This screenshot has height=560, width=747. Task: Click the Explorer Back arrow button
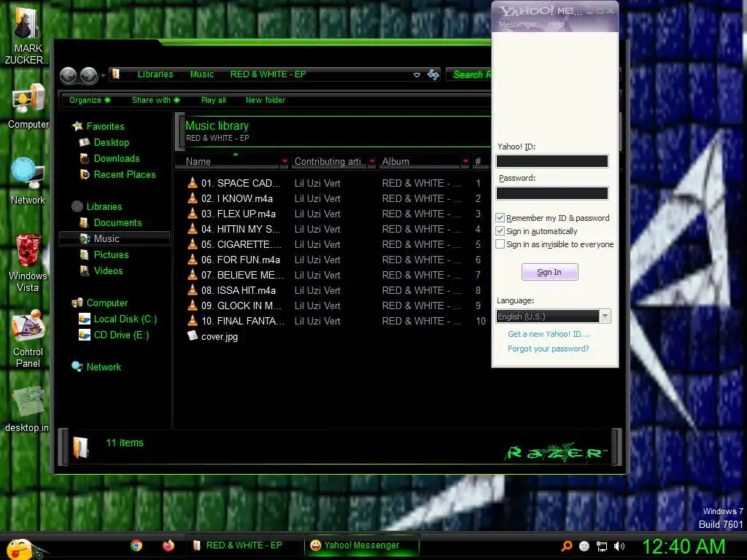[x=68, y=75]
